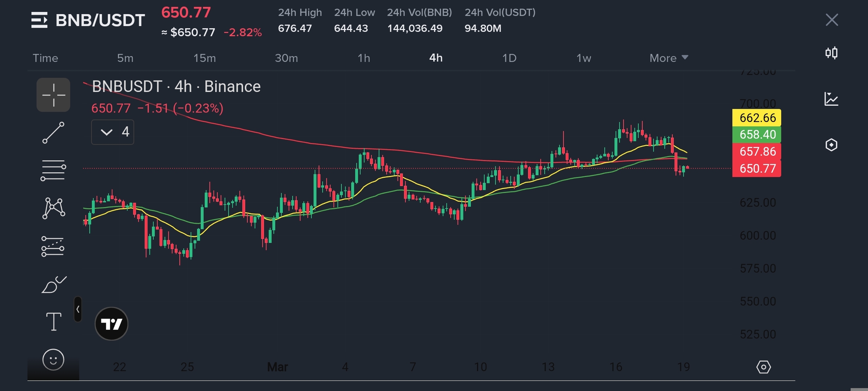
Task: Select the crosshair cursor tool
Action: pos(53,95)
